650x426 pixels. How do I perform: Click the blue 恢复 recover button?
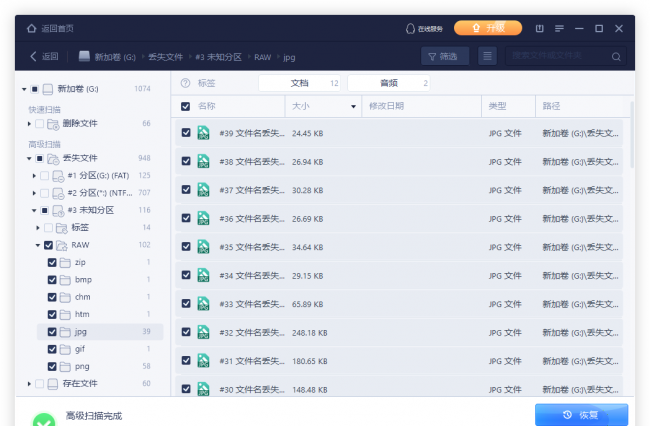(x=581, y=414)
